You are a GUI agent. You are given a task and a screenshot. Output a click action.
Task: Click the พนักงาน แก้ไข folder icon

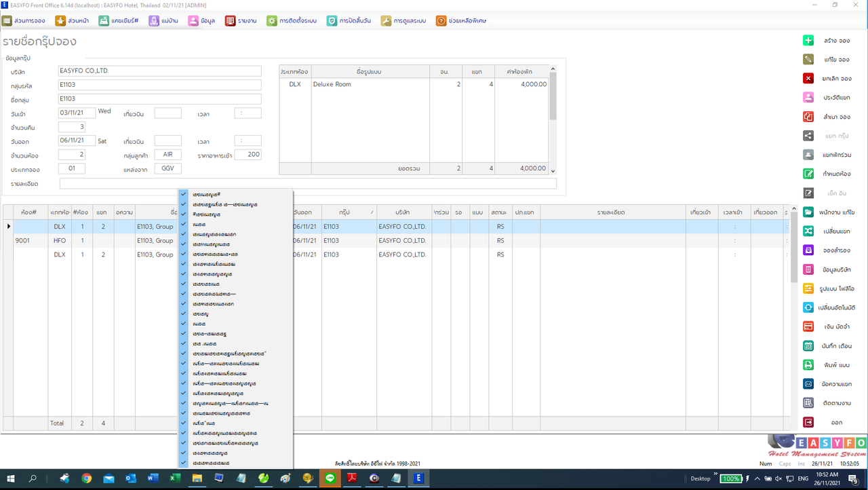click(808, 212)
